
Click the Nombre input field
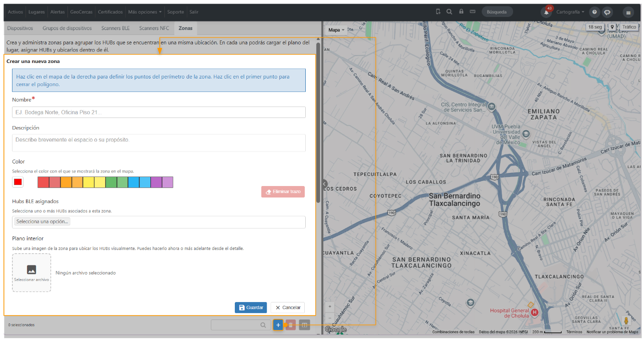tap(159, 112)
